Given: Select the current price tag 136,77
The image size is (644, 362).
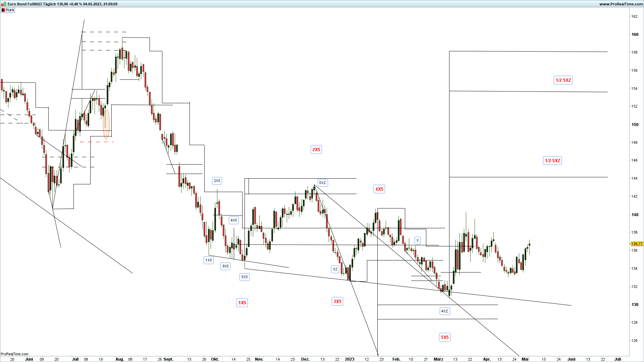Looking at the screenshot, I should [x=637, y=244].
